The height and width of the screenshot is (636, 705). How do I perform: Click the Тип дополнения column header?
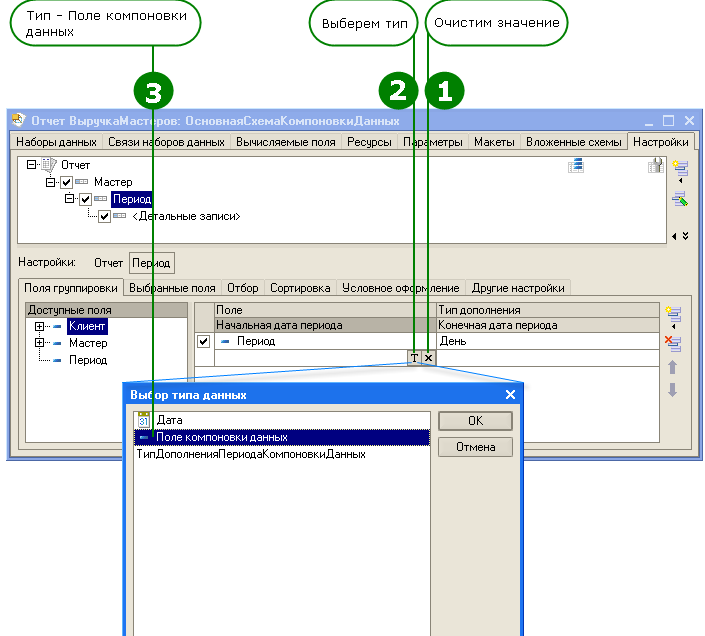pyautogui.click(x=548, y=310)
